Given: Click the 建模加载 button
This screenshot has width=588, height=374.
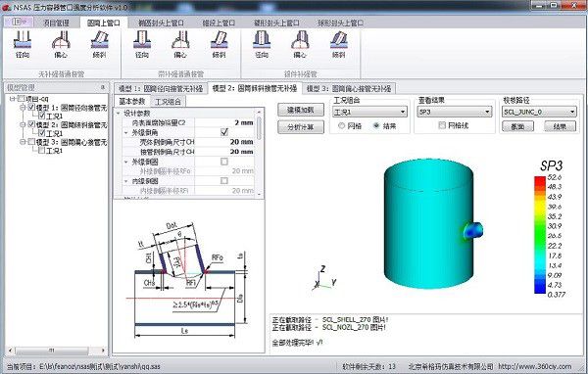Looking at the screenshot, I should 301,110.
